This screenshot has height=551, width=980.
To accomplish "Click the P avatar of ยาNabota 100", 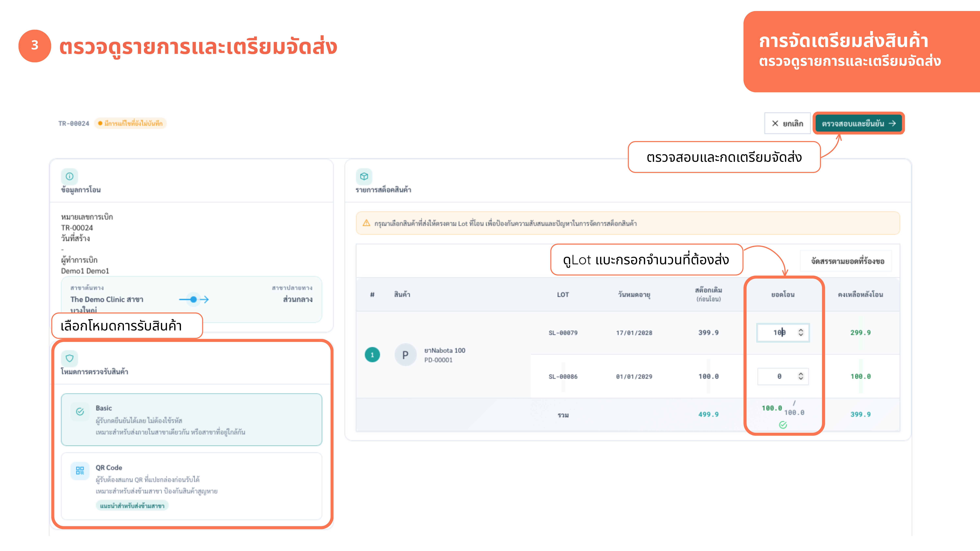I will coord(406,355).
